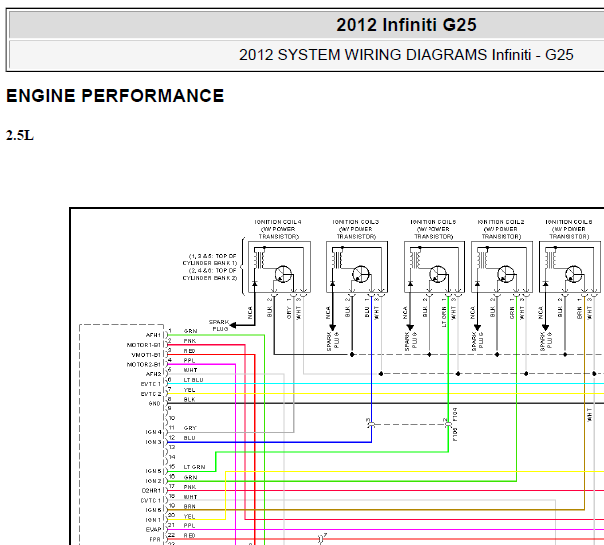Viewport: 604px width, 545px height.
Task: Click the coil winding symbol in Ignition Coil 4
Action: coord(259,259)
